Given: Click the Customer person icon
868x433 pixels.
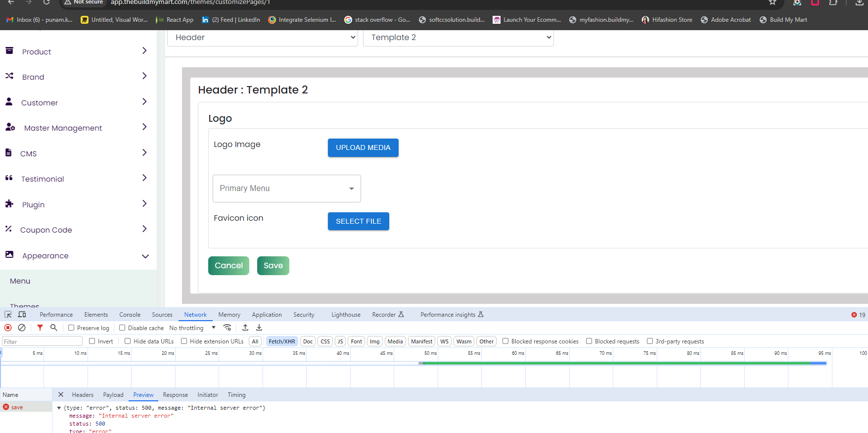Looking at the screenshot, I should pos(9,101).
